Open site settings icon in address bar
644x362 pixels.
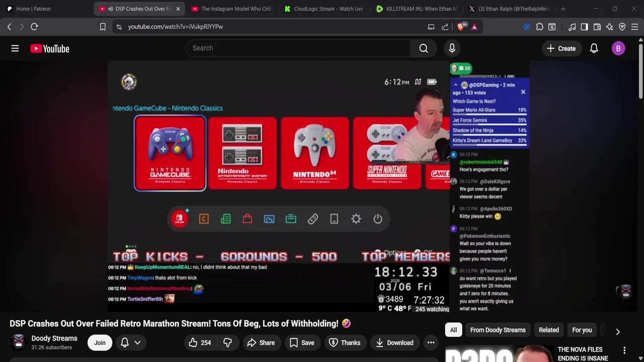pos(119,27)
